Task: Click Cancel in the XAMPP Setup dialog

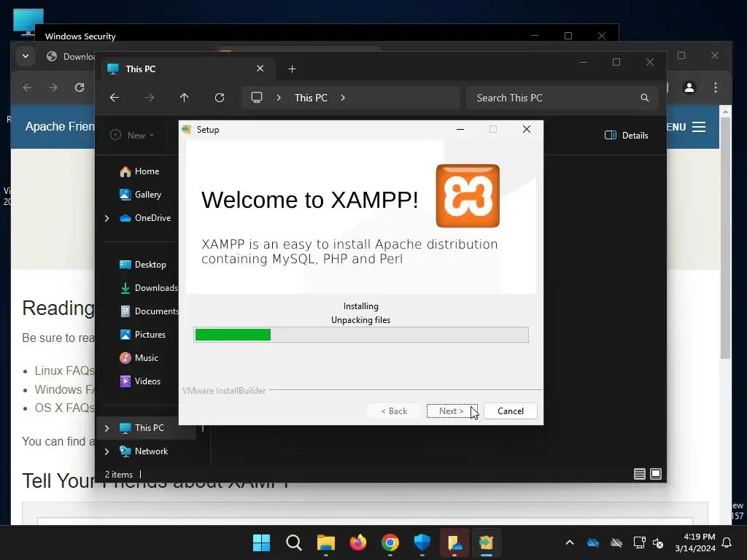Action: 510,411
